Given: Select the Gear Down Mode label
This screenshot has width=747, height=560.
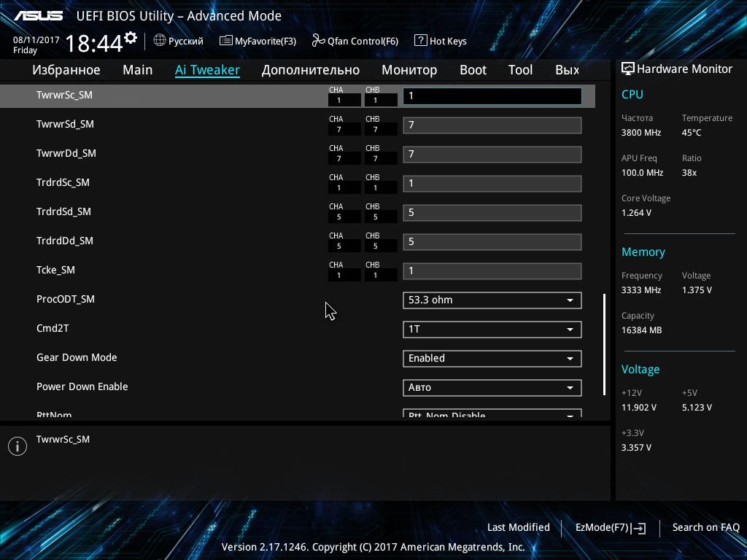Looking at the screenshot, I should (77, 357).
